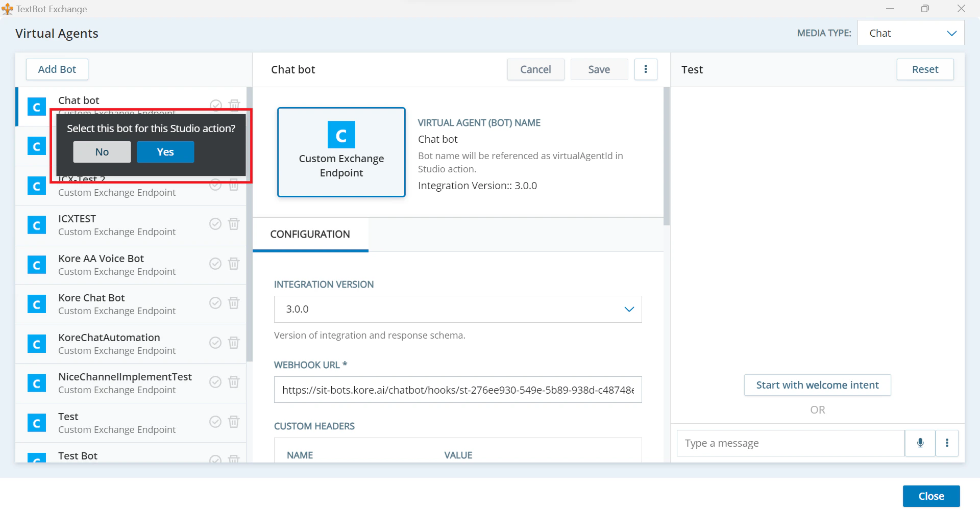Viewport: 980px width, 514px height.
Task: Open the Media Type dropdown
Action: pyautogui.click(x=911, y=33)
